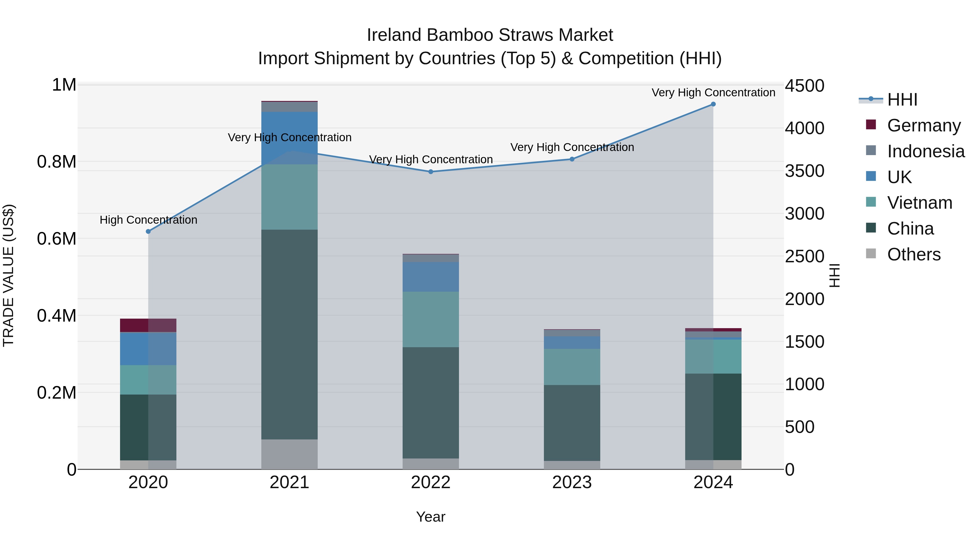Viewport: 980px width, 551px height.
Task: Click the China segment in 2020 bar
Action: pos(148,427)
